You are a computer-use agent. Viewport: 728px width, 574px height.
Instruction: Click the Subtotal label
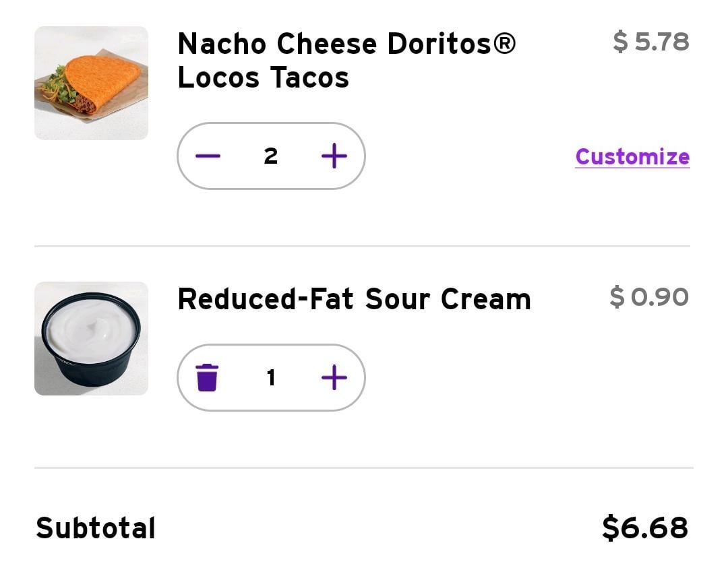click(x=96, y=528)
